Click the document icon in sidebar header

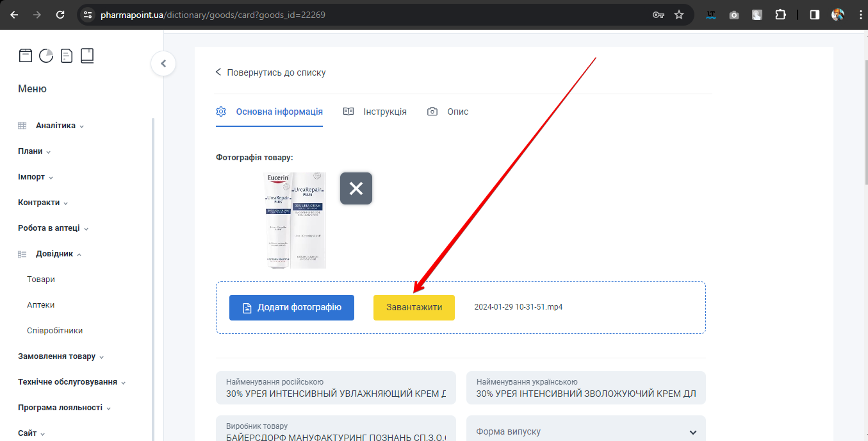tap(67, 56)
